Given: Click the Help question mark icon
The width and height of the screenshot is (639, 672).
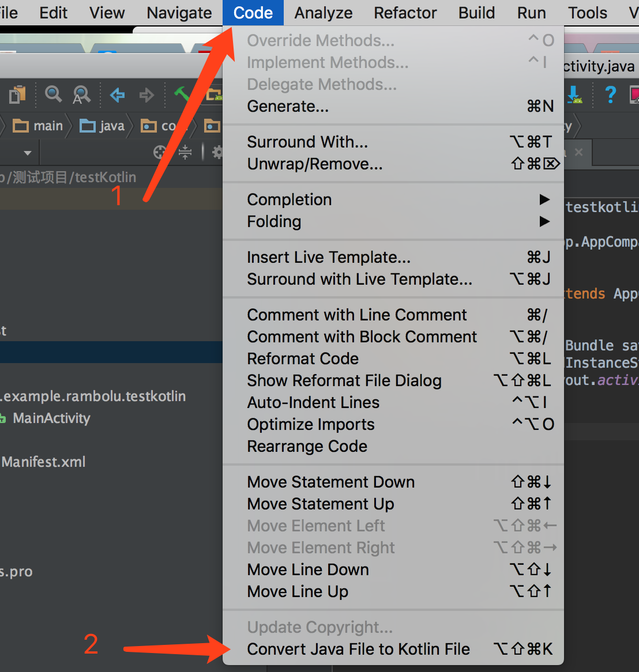Looking at the screenshot, I should [610, 95].
